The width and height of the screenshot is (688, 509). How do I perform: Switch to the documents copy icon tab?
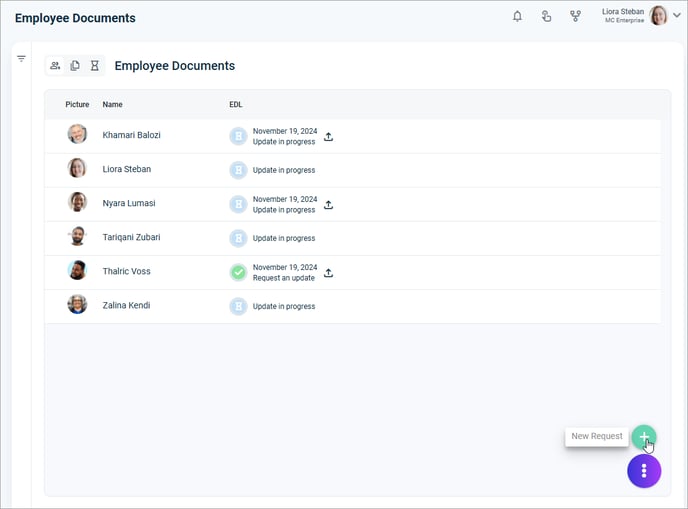(75, 66)
